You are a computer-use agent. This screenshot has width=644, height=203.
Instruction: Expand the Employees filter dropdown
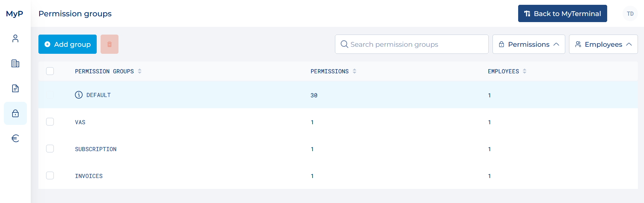click(x=603, y=44)
